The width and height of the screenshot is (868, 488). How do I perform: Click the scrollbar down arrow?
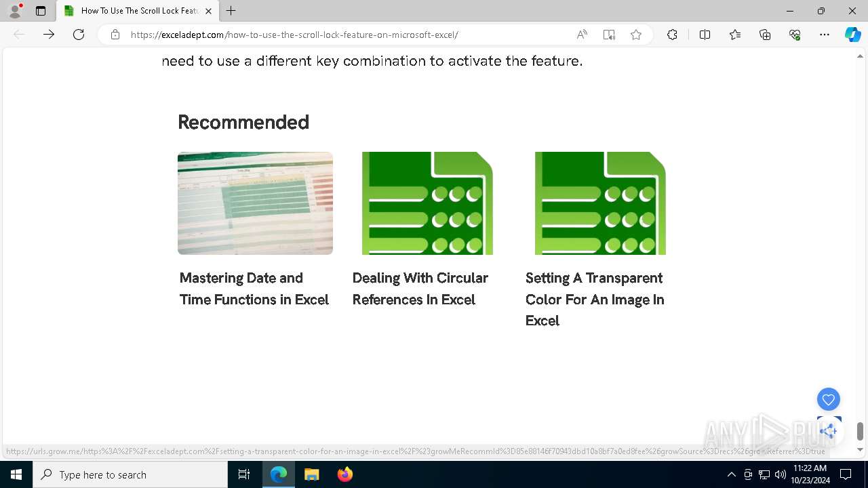860,449
